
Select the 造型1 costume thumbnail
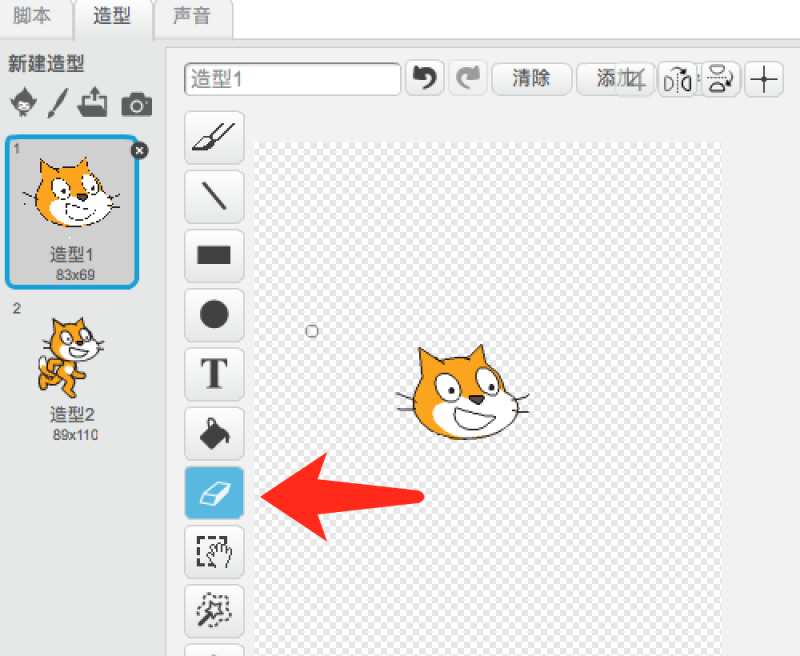pos(72,212)
